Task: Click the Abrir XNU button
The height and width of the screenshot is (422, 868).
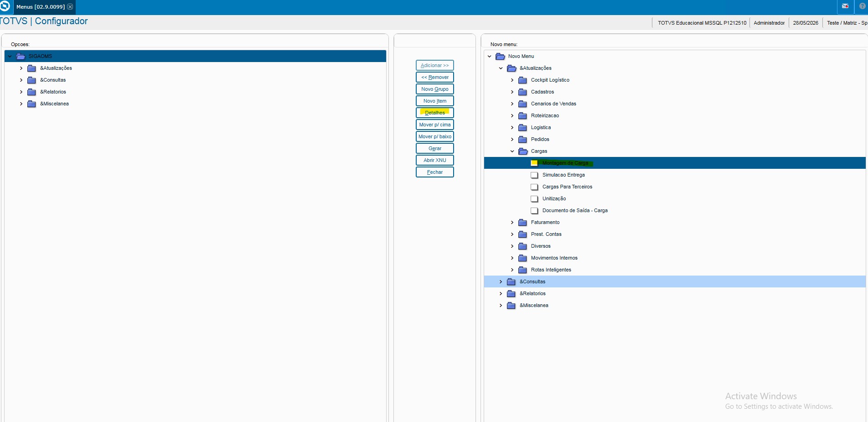Action: click(x=435, y=160)
